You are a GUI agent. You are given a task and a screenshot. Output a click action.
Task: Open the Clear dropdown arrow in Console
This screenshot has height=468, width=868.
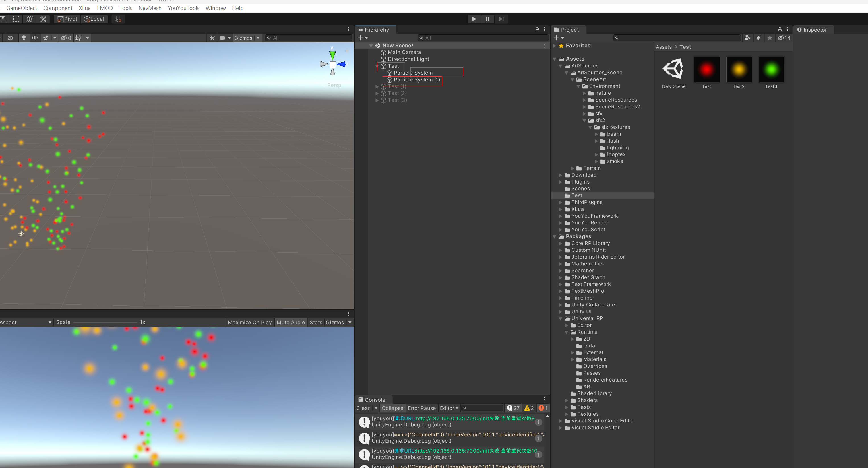click(376, 408)
